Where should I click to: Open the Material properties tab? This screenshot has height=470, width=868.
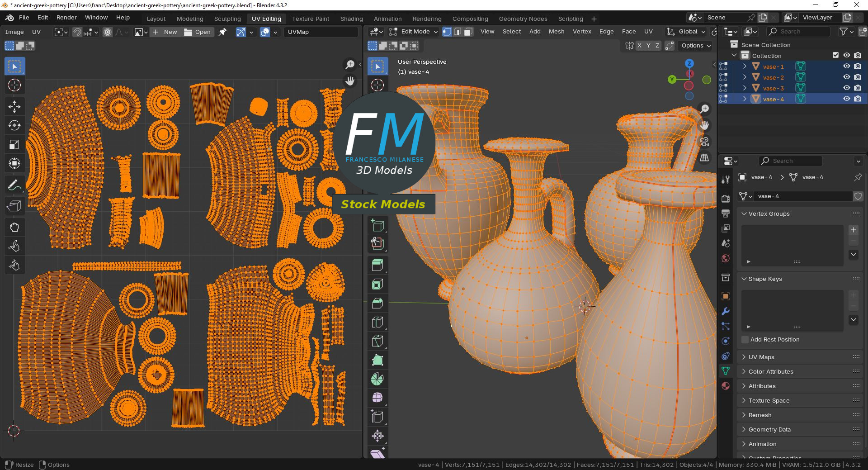726,386
